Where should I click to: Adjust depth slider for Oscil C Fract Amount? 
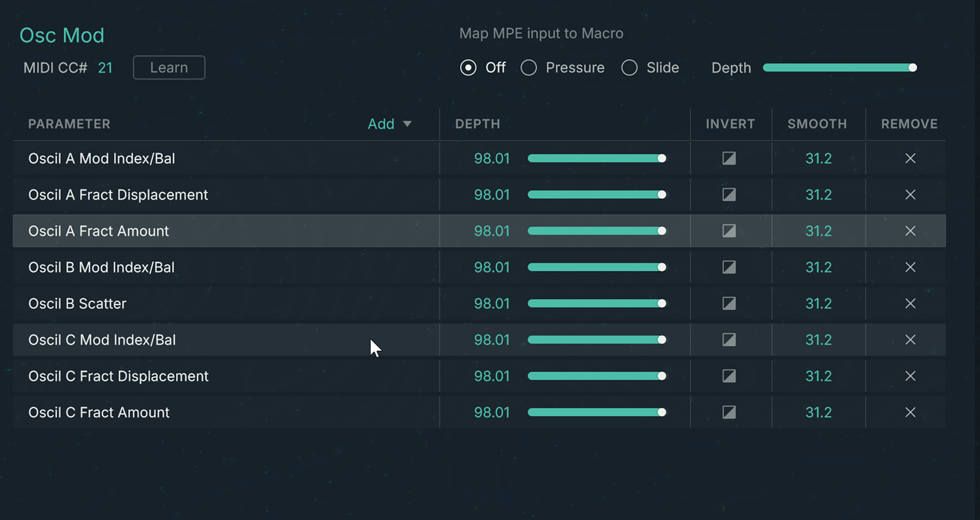597,412
